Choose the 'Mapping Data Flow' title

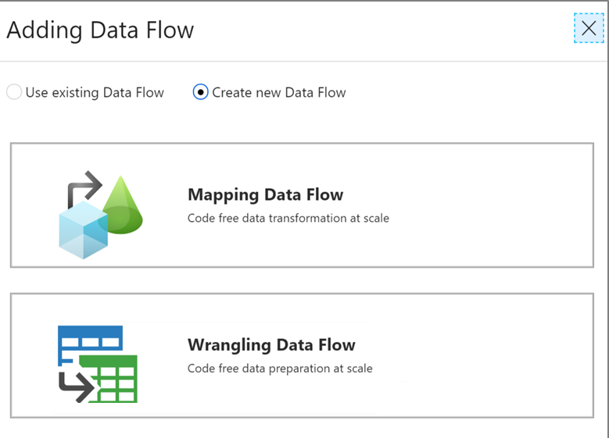[265, 195]
